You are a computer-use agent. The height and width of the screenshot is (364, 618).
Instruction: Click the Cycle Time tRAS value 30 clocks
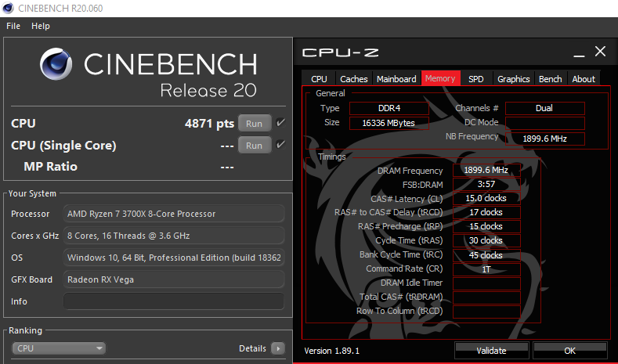point(486,240)
